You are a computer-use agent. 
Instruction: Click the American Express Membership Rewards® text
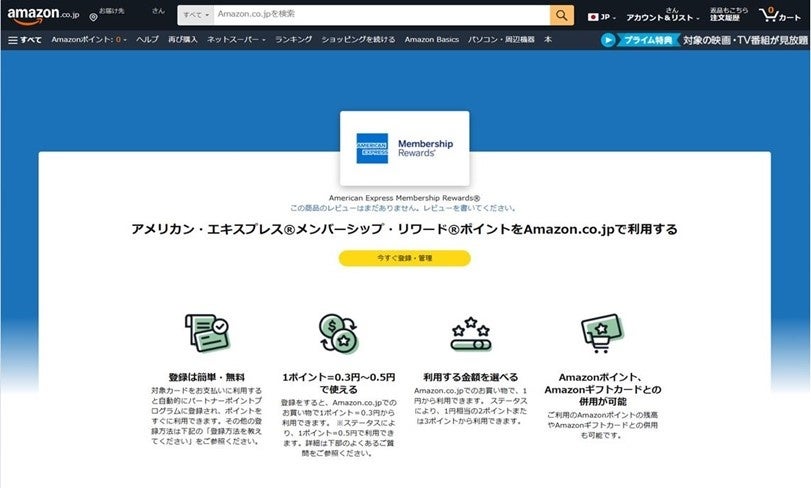(x=404, y=198)
